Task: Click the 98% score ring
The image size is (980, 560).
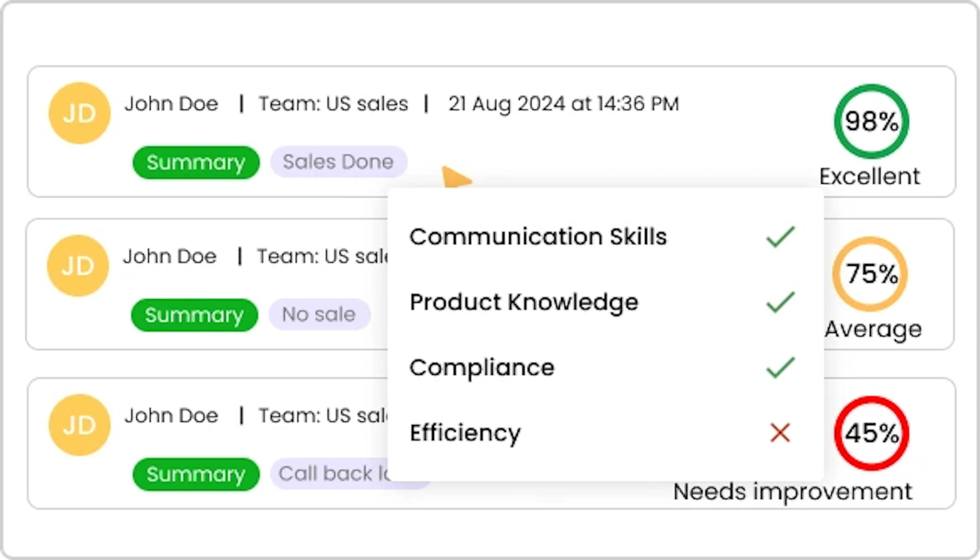Action: (x=872, y=121)
